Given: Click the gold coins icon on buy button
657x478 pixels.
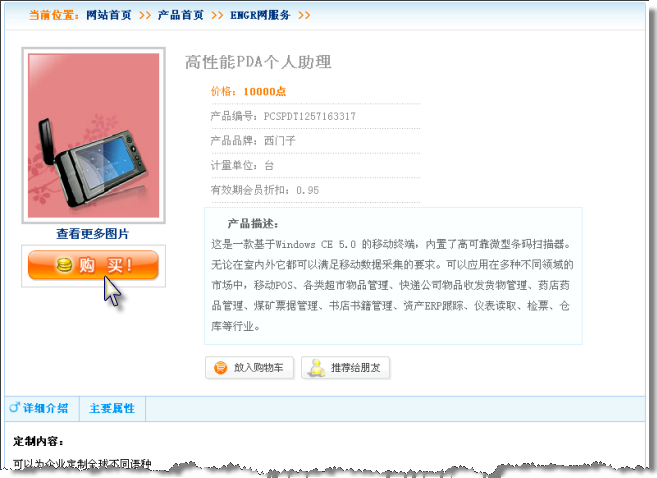Looking at the screenshot, I should point(64,265).
